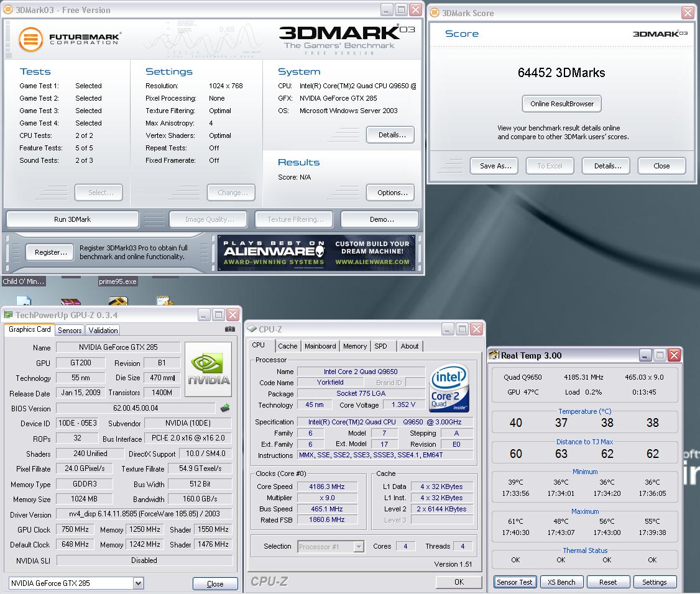Viewport: 700px width, 594px height.
Task: Click the Close button in GPU-Z
Action: coord(215,583)
